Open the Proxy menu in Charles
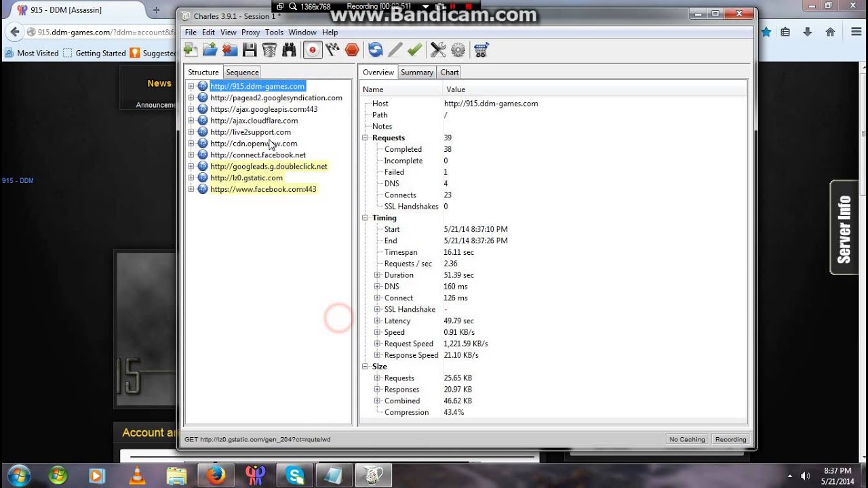Screen dimensions: 868x488 click(251, 32)
